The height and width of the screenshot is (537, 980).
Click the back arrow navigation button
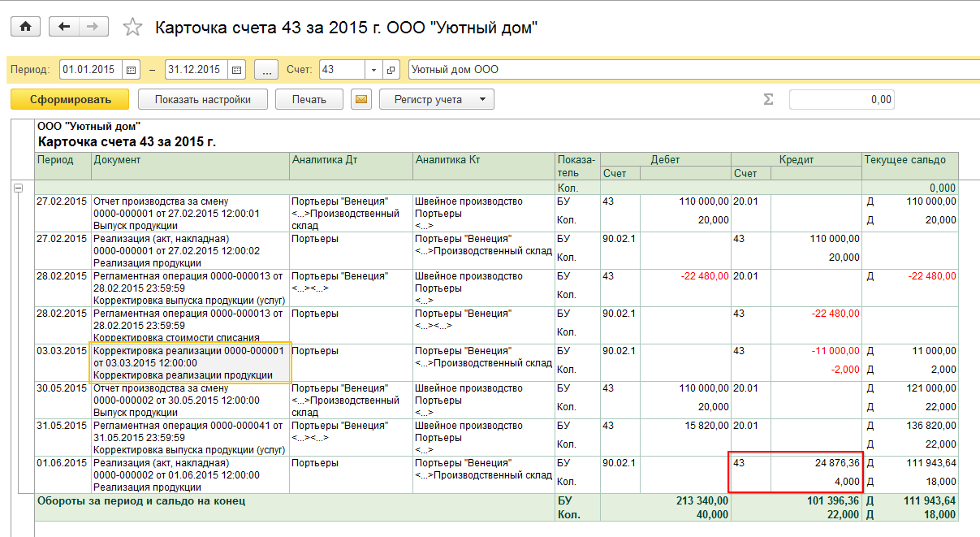tap(64, 27)
